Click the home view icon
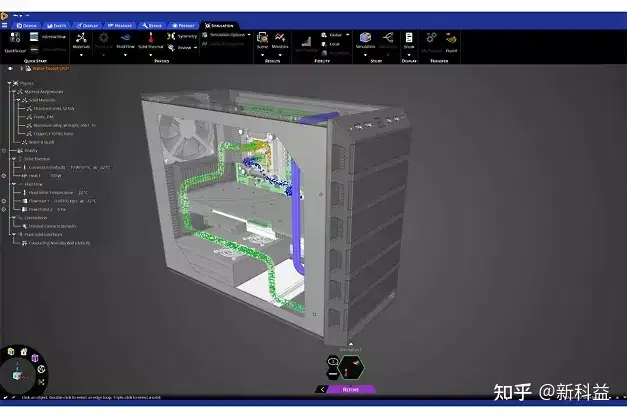The width and height of the screenshot is (627, 419). click(x=24, y=352)
